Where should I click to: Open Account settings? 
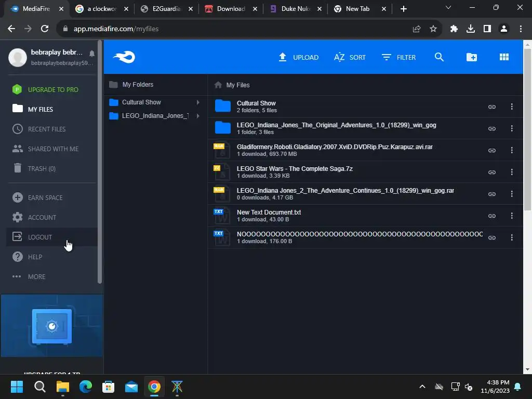tap(34, 217)
